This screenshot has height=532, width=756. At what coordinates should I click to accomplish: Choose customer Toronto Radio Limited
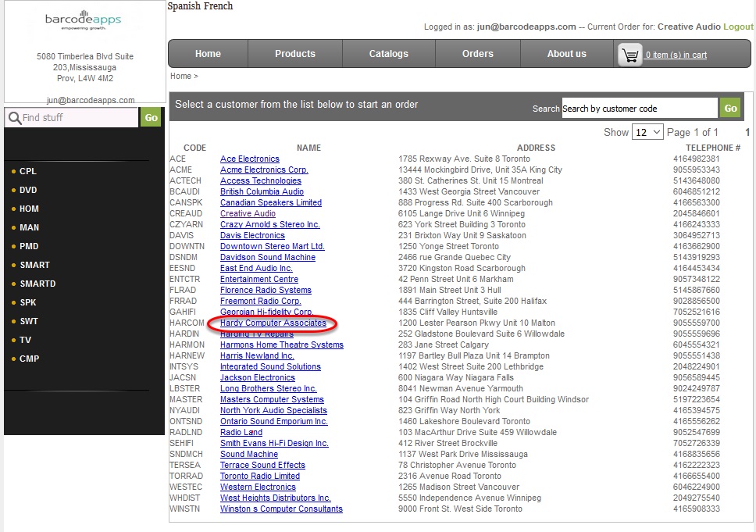[260, 476]
